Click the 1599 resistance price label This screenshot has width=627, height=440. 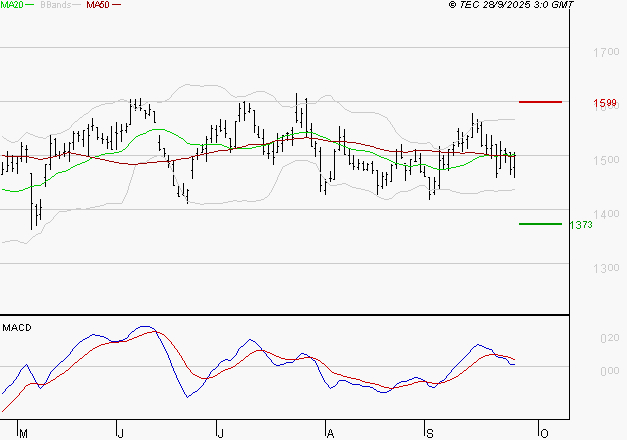(x=603, y=103)
